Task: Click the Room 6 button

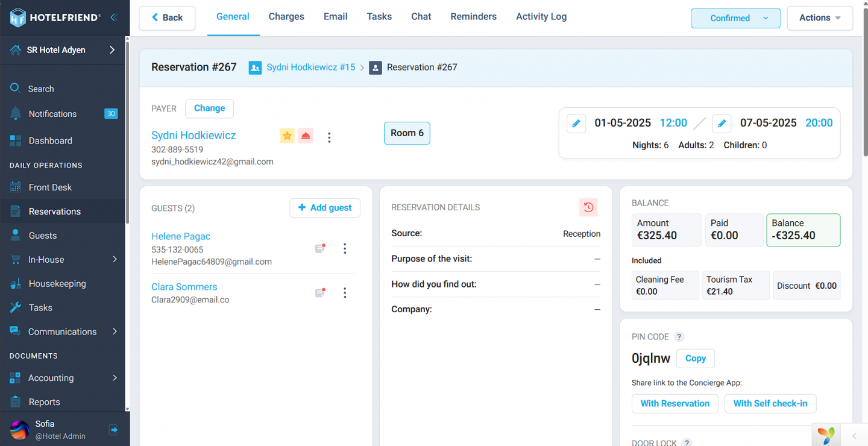Action: 407,133
